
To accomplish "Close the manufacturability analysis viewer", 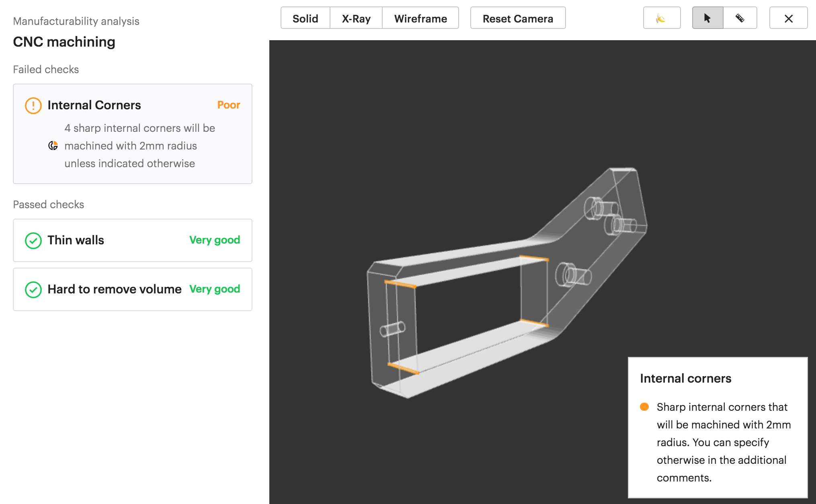I will pyautogui.click(x=788, y=18).
